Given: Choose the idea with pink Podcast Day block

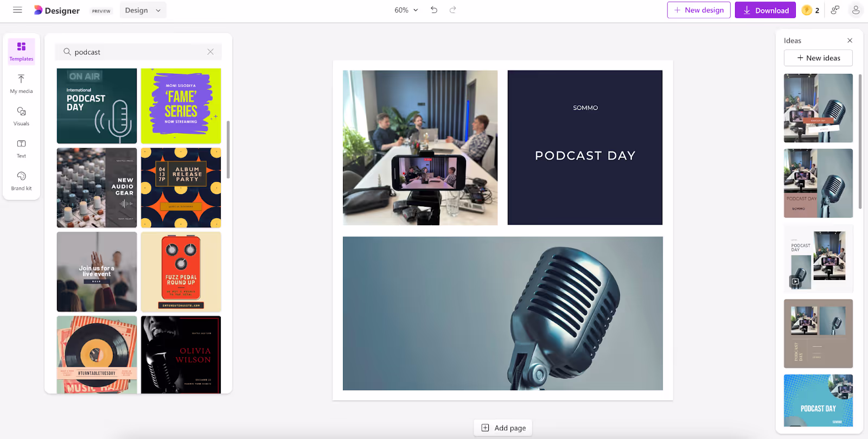Looking at the screenshot, I should coord(818,183).
